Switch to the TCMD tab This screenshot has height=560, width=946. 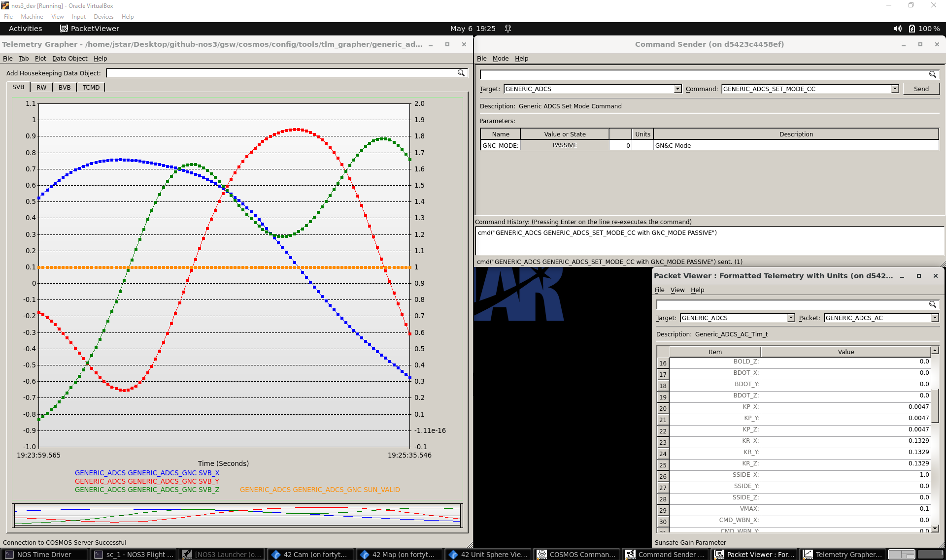tap(91, 87)
